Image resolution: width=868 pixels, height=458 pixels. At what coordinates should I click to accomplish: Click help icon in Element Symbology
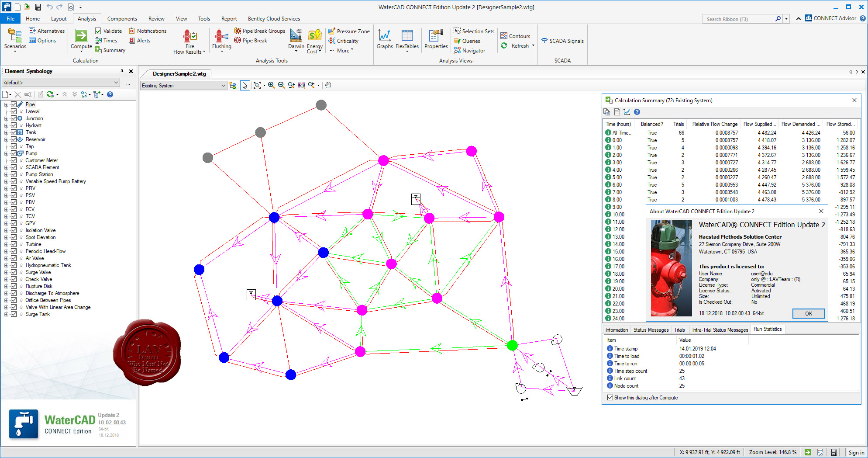coord(110,94)
